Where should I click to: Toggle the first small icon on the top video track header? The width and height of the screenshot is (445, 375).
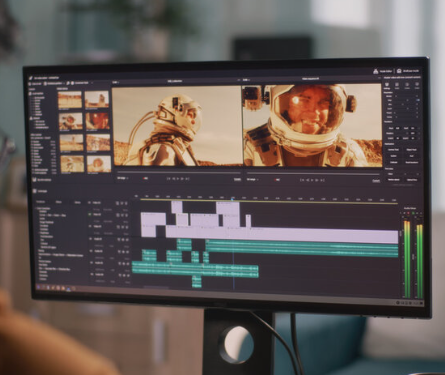pyautogui.click(x=117, y=203)
